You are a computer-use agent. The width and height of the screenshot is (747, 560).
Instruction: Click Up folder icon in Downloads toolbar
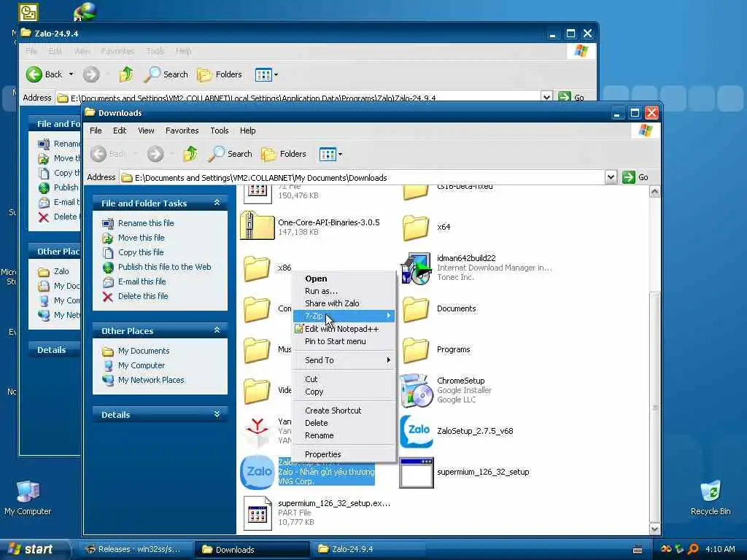(190, 154)
